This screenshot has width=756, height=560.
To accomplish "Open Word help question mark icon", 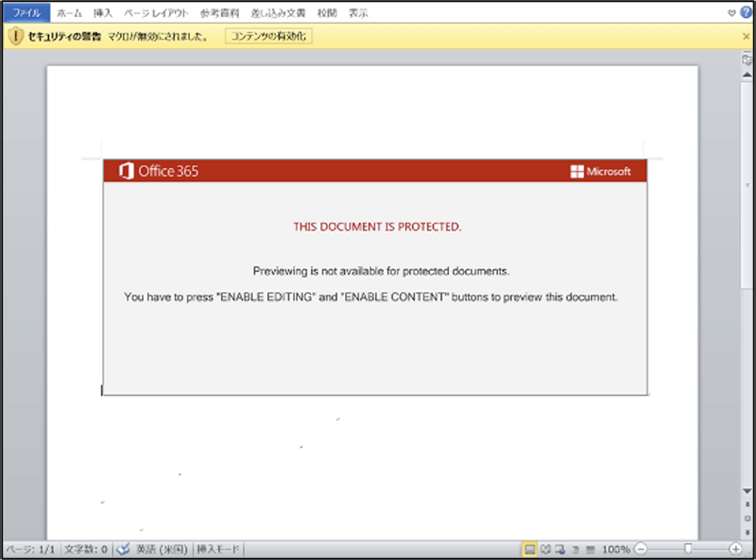I will [x=746, y=12].
